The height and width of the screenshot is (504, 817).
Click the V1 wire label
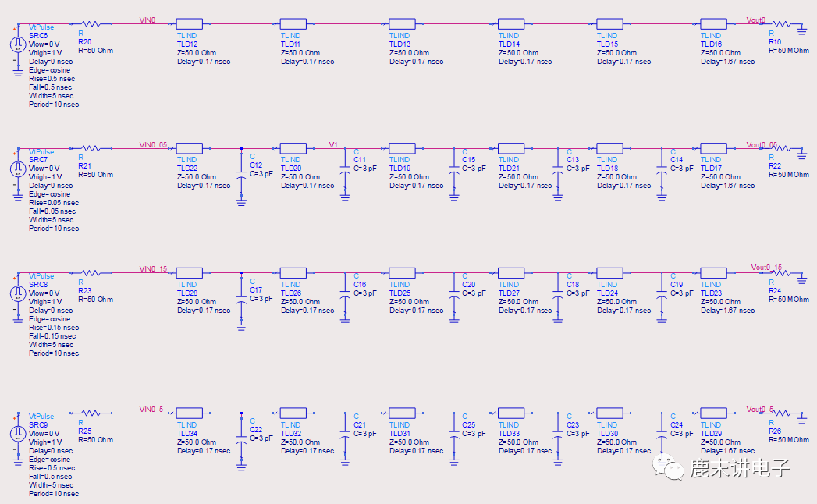point(333,144)
